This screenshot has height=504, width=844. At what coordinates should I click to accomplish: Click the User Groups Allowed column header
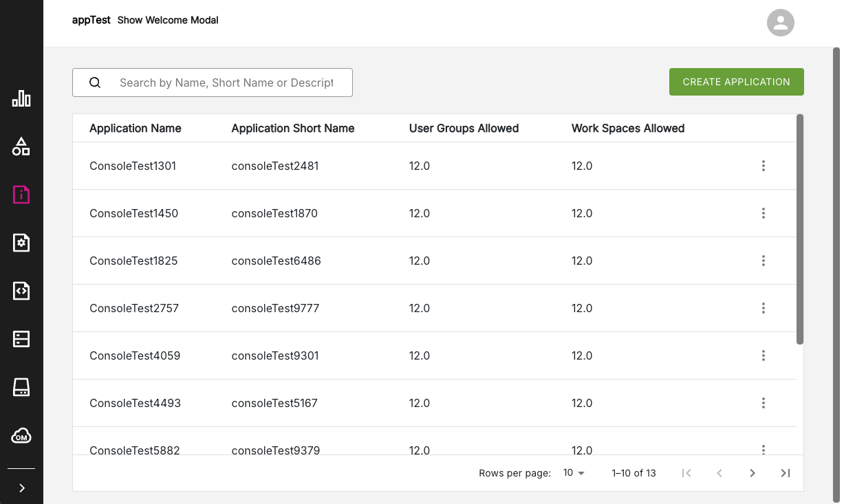(x=464, y=128)
